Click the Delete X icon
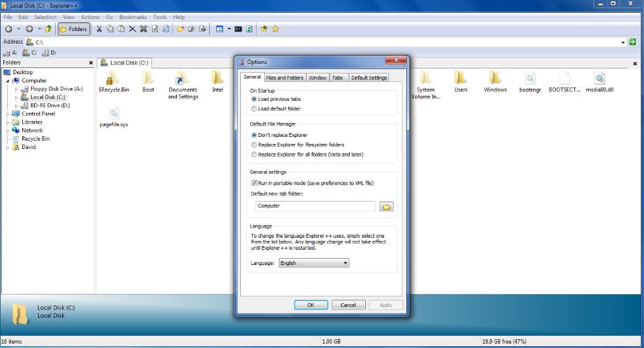The height and width of the screenshot is (348, 644). [x=132, y=29]
